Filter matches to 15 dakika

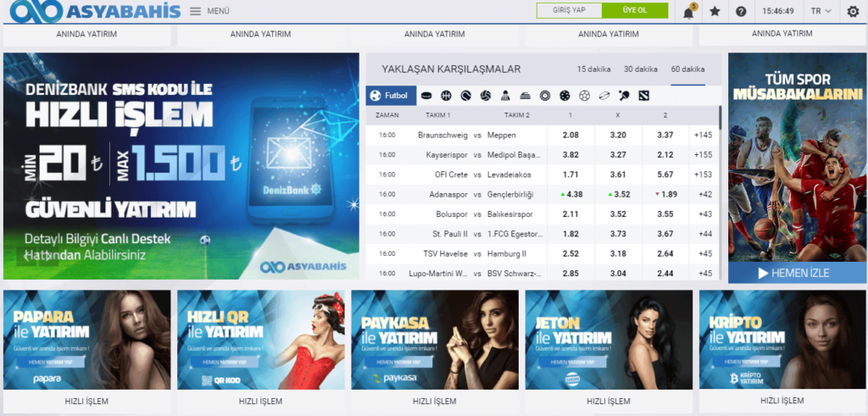[x=593, y=69]
